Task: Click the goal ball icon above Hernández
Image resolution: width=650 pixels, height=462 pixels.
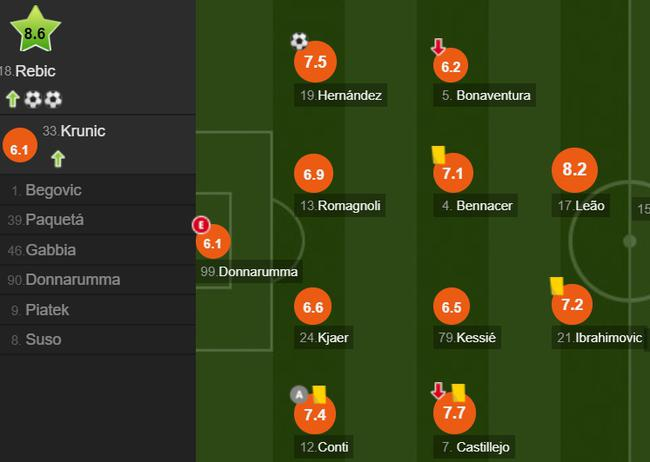Action: [x=299, y=41]
